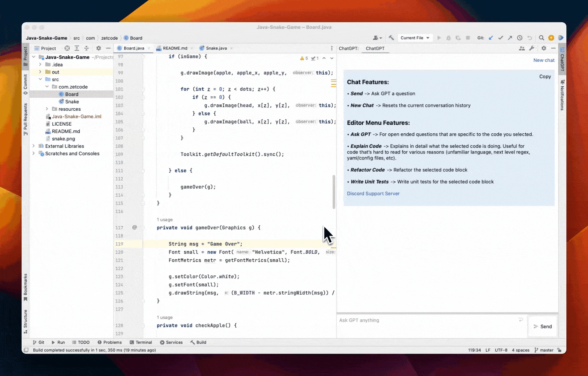
Task: Open ChatGPT panel gear settings
Action: tap(544, 48)
